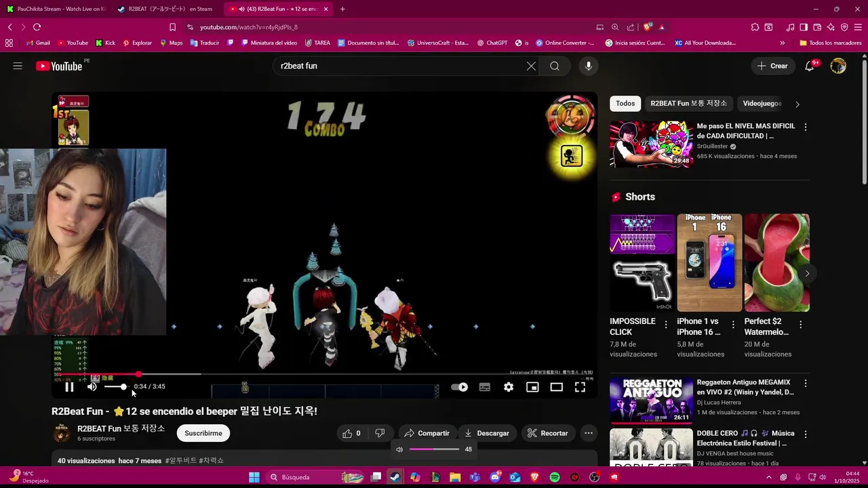Pause the video
868x488 pixels.
(x=69, y=387)
